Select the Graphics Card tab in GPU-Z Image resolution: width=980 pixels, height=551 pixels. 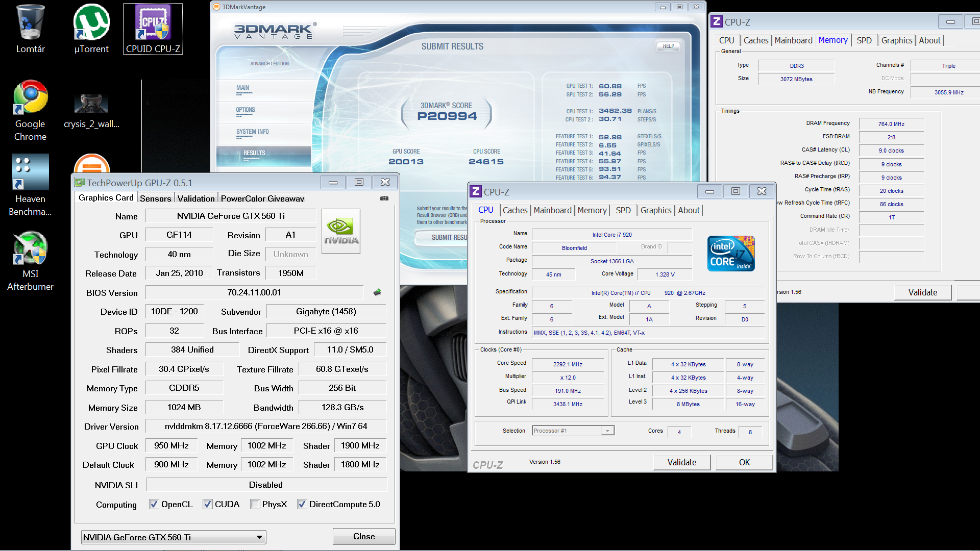[x=106, y=198]
